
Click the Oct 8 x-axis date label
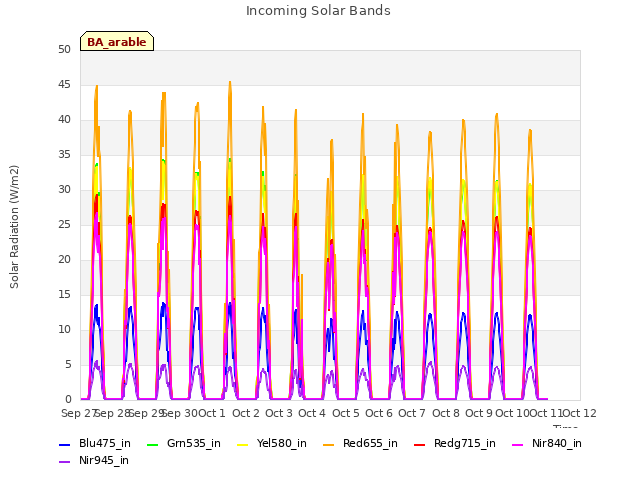(446, 413)
